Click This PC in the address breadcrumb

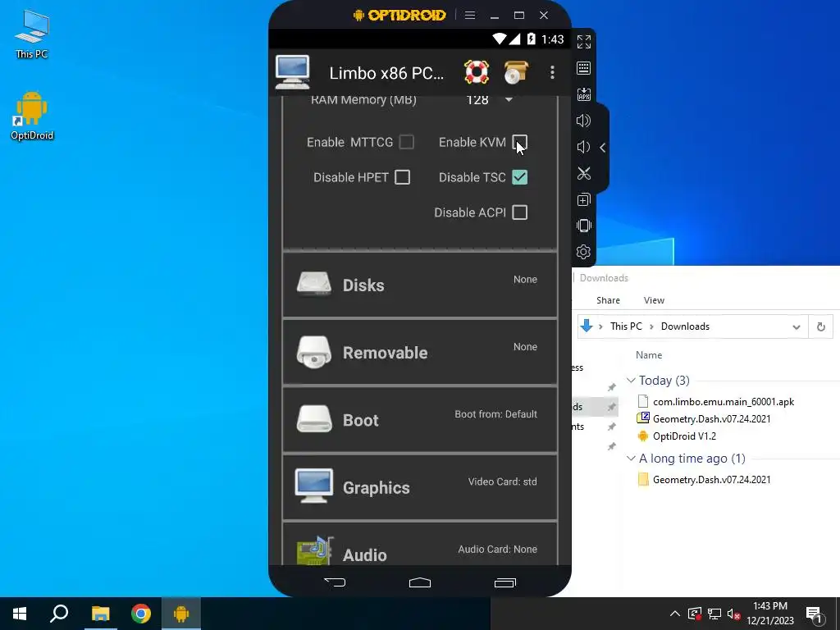[x=626, y=326]
